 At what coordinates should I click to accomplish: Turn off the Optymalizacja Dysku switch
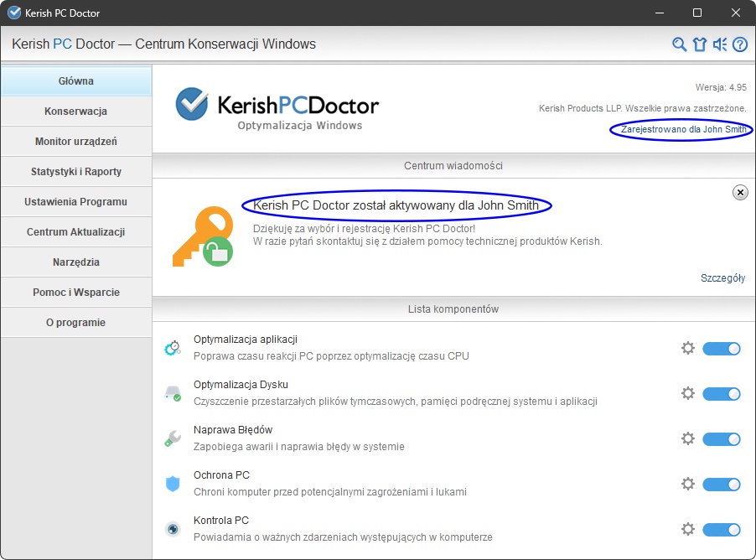click(x=721, y=393)
